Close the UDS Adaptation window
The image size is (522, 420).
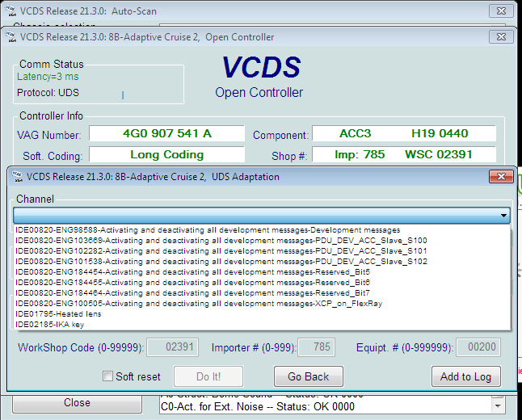(501, 176)
